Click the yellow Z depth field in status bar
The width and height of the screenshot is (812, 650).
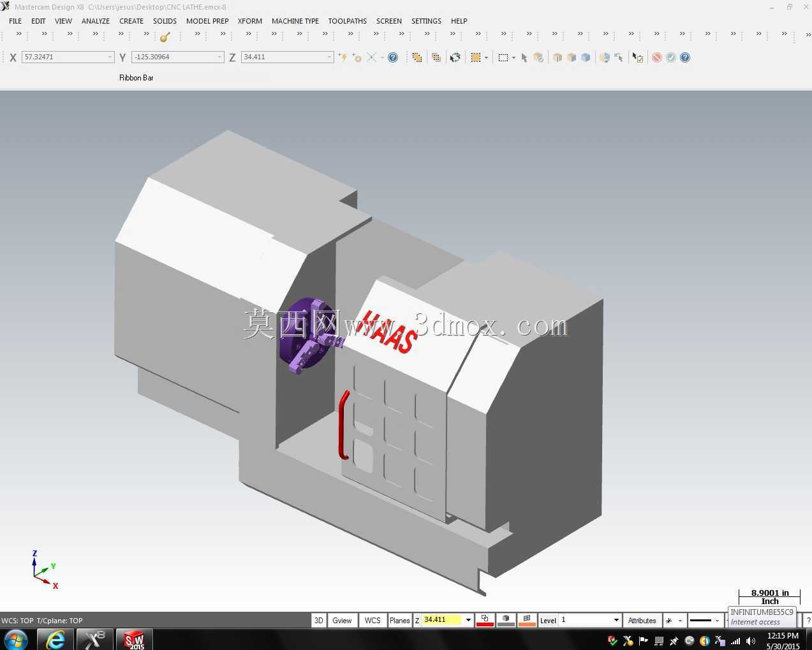coord(442,620)
